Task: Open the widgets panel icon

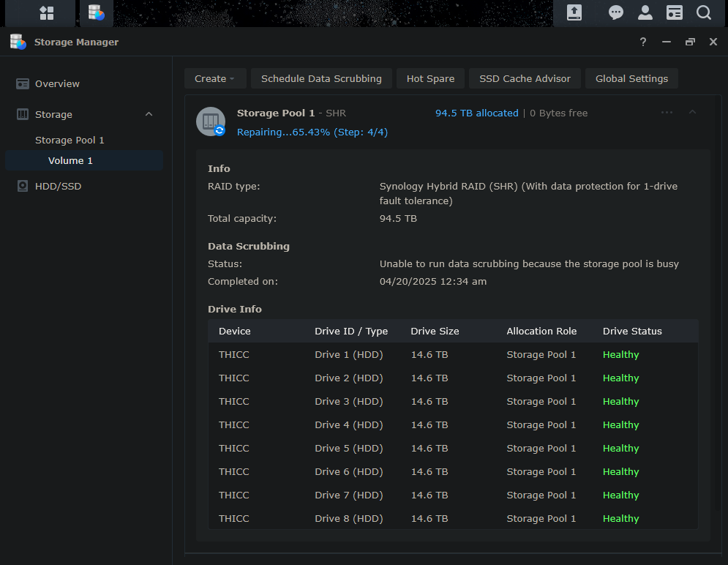Action: 674,13
